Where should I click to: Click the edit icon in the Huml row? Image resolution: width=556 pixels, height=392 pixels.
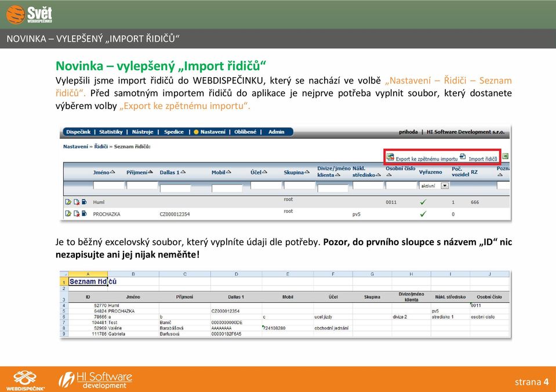coord(68,202)
